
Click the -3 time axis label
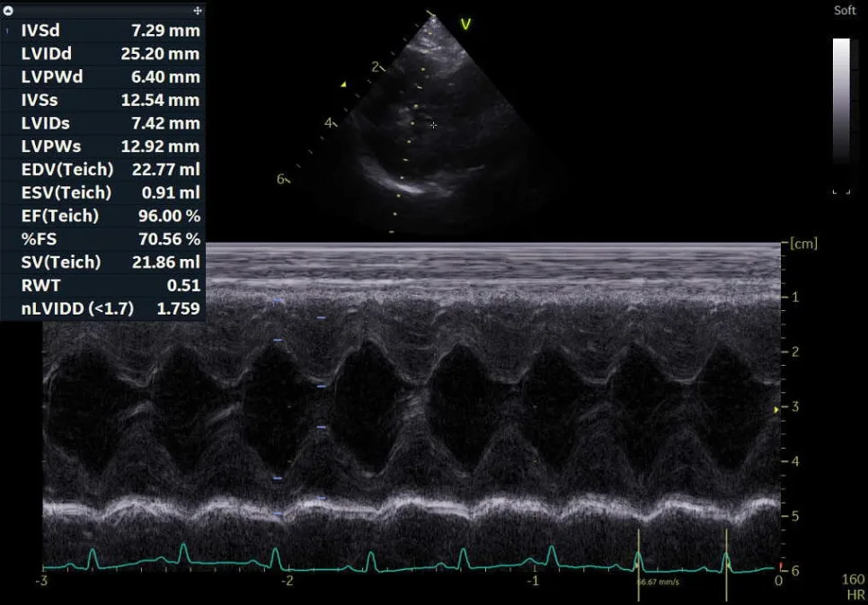(x=40, y=581)
